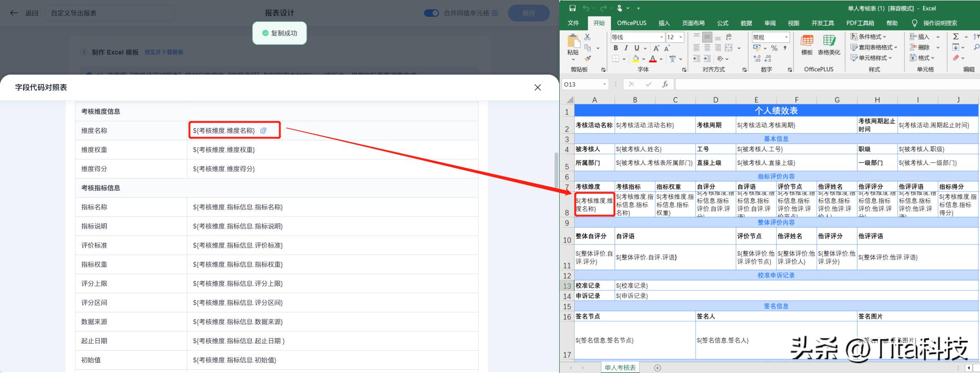Click the increase indent icon

coord(707,59)
